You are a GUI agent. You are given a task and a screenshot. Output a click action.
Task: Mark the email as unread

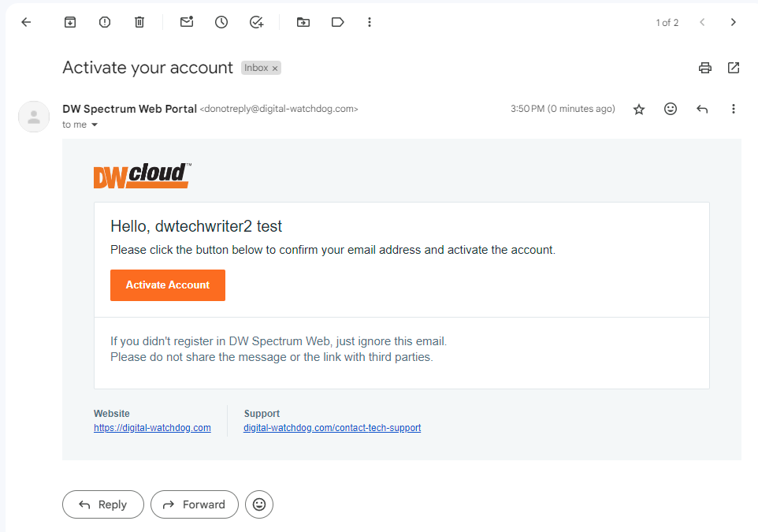point(187,22)
